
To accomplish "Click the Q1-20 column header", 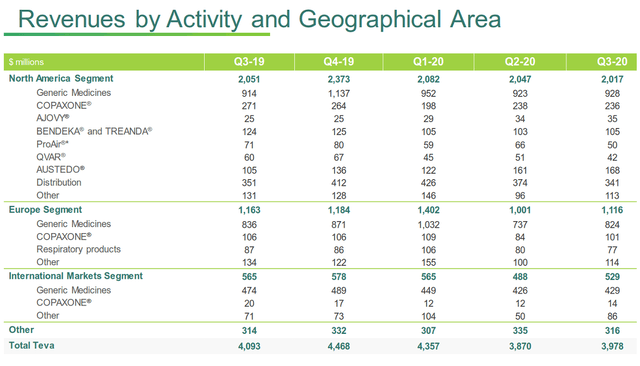I will [x=428, y=62].
